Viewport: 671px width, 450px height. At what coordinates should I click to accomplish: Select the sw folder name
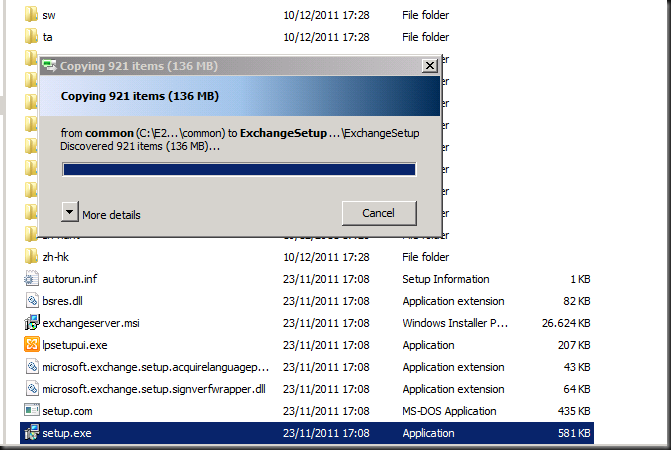click(49, 15)
